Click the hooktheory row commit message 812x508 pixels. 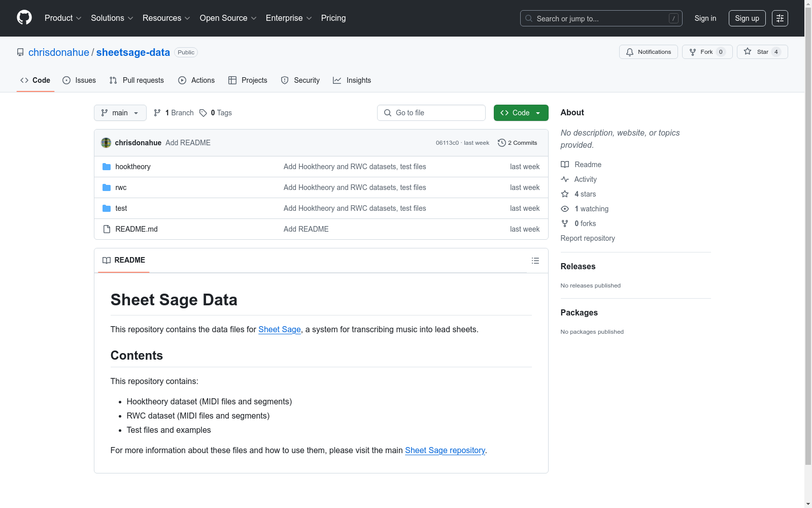click(355, 167)
